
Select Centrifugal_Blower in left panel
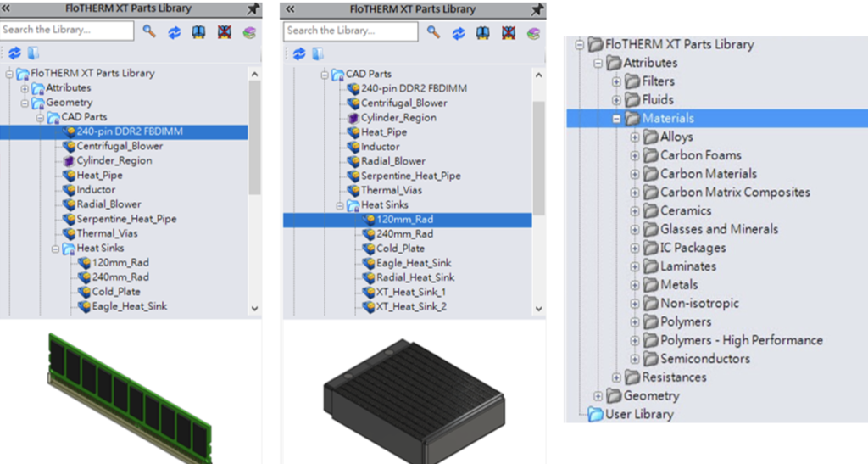pyautogui.click(x=120, y=146)
